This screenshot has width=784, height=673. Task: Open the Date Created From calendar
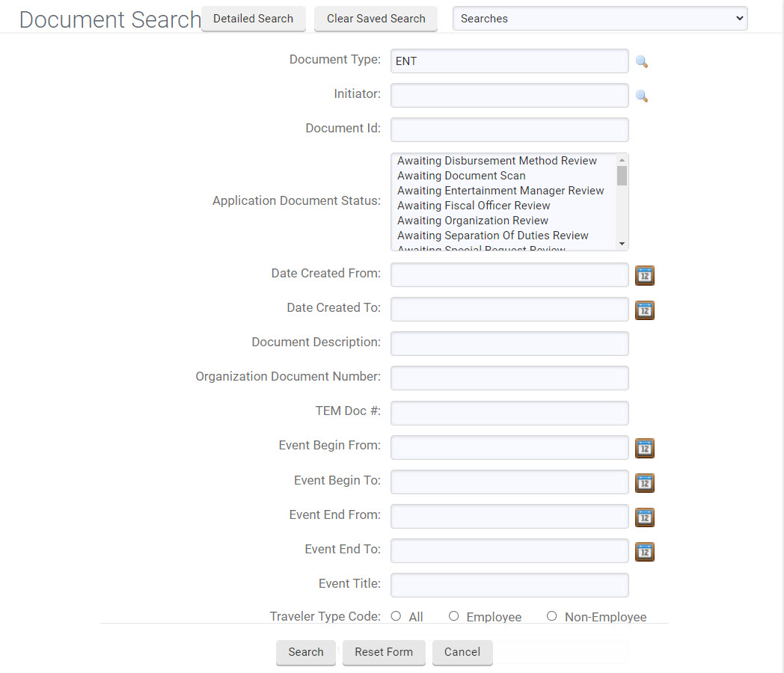point(644,275)
